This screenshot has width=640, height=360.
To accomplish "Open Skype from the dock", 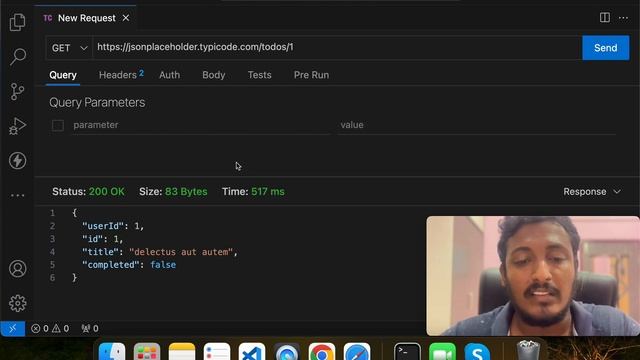I will pos(477,352).
